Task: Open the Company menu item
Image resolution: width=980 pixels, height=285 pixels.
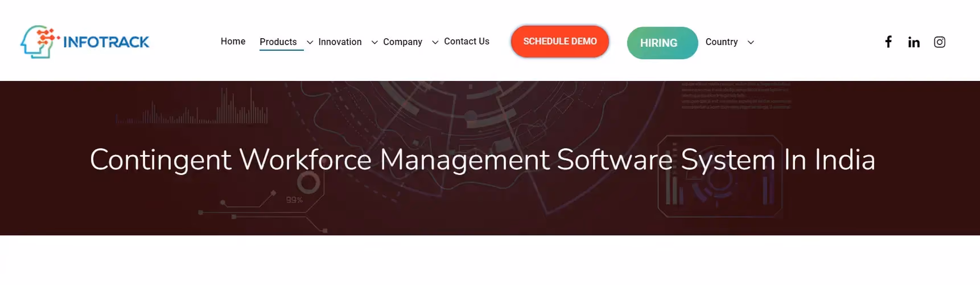Action: (403, 42)
